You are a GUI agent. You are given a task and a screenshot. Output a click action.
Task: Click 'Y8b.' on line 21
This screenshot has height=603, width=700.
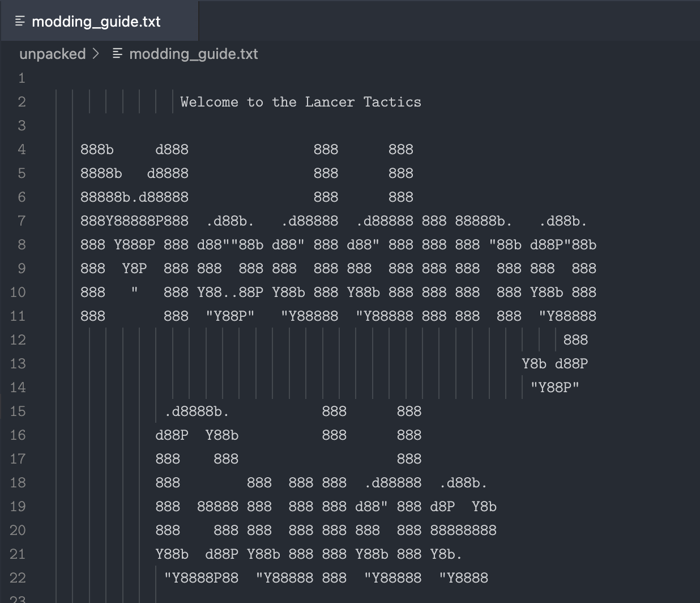pos(446,554)
